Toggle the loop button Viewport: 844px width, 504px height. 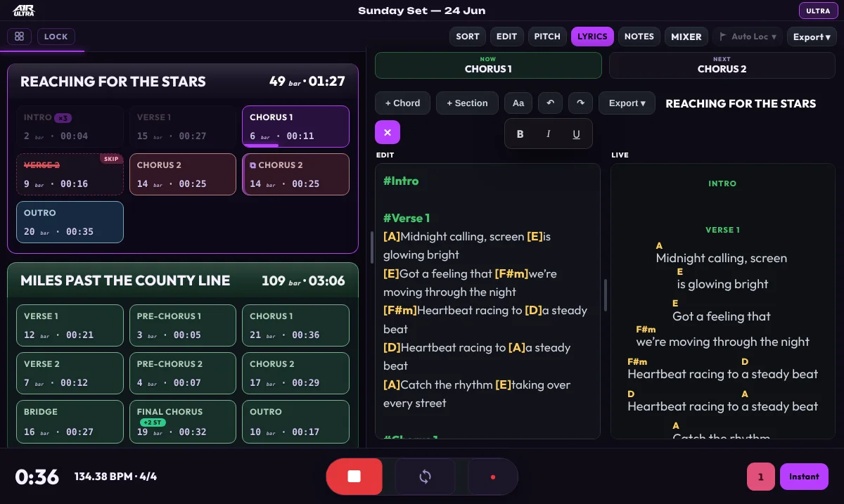pyautogui.click(x=425, y=477)
